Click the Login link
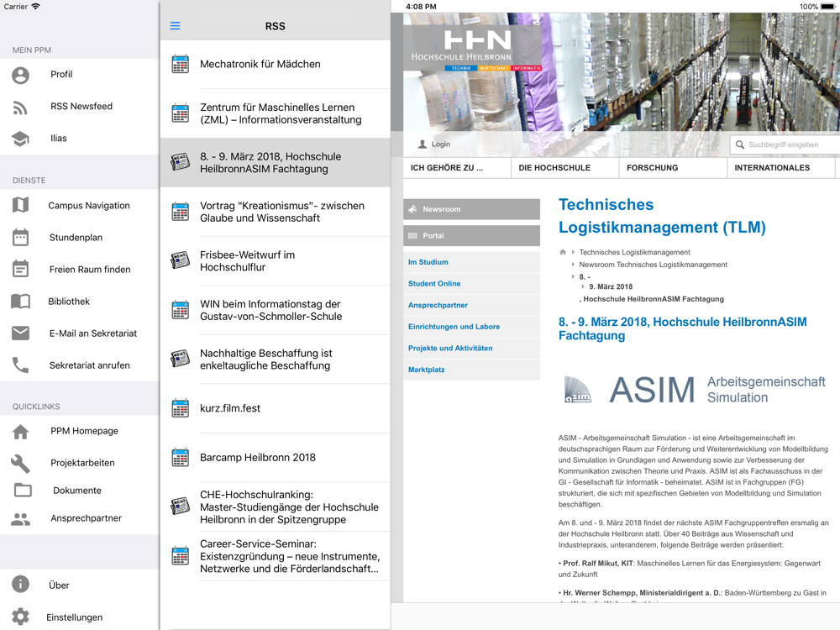Viewport: 840px width, 630px height. 434,144
